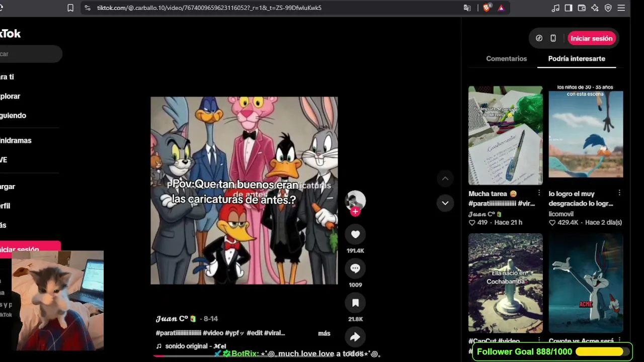Go to the next video with down chevron
Image resolution: width=644 pixels, height=362 pixels.
445,203
